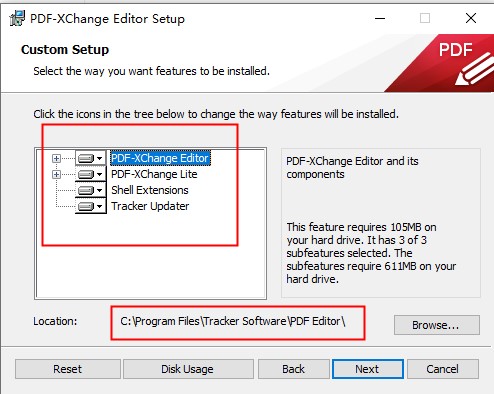494x394 pixels.
Task: Proceed with the Next button
Action: (368, 369)
